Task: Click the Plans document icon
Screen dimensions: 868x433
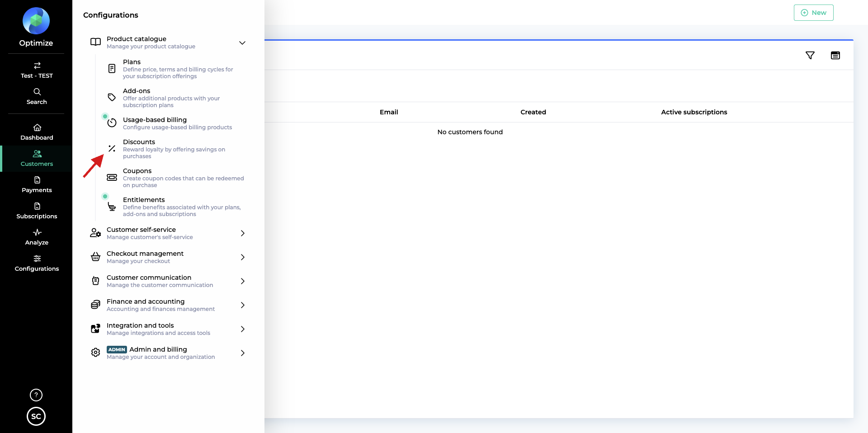Action: tap(112, 69)
